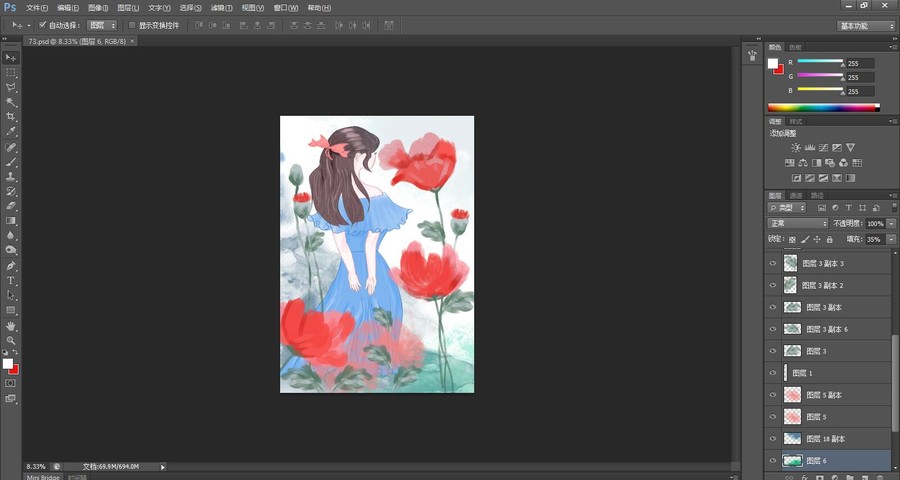900x480 pixels.
Task: Select the Sponge tool
Action: point(10,250)
